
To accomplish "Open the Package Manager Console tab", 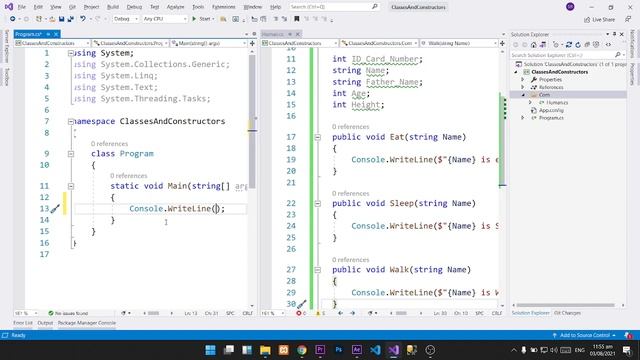I will (87, 323).
